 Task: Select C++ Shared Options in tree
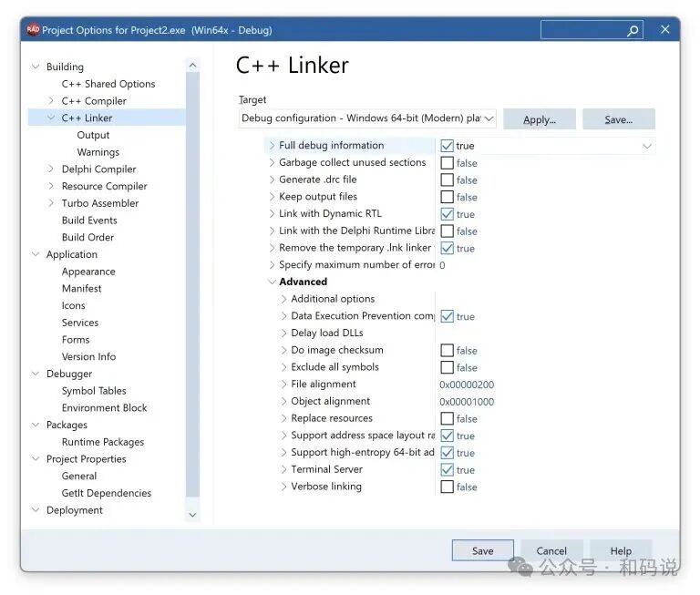point(108,84)
